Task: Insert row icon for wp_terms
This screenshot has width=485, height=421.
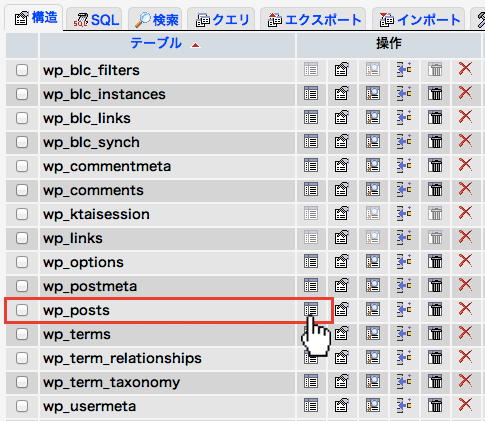Action: 404,334
